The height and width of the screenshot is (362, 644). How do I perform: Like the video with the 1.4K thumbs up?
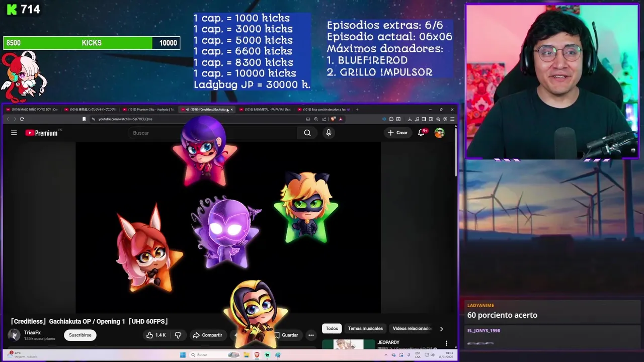click(x=156, y=335)
